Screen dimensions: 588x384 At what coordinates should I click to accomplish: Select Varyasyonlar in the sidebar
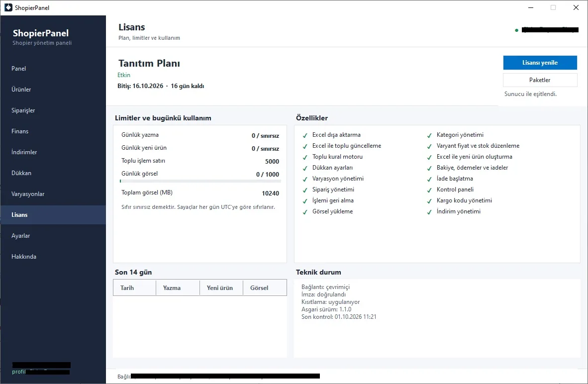(53, 194)
